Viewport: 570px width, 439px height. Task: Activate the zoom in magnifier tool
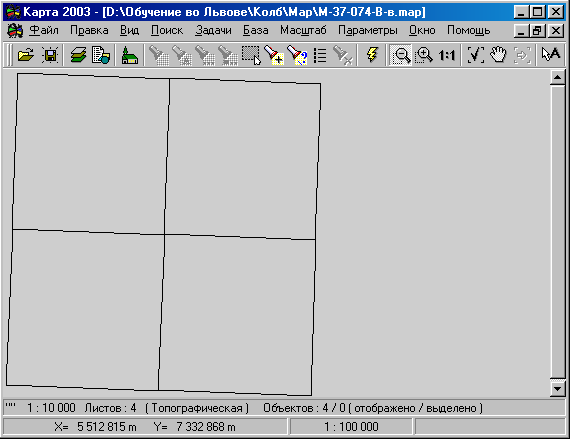(424, 55)
